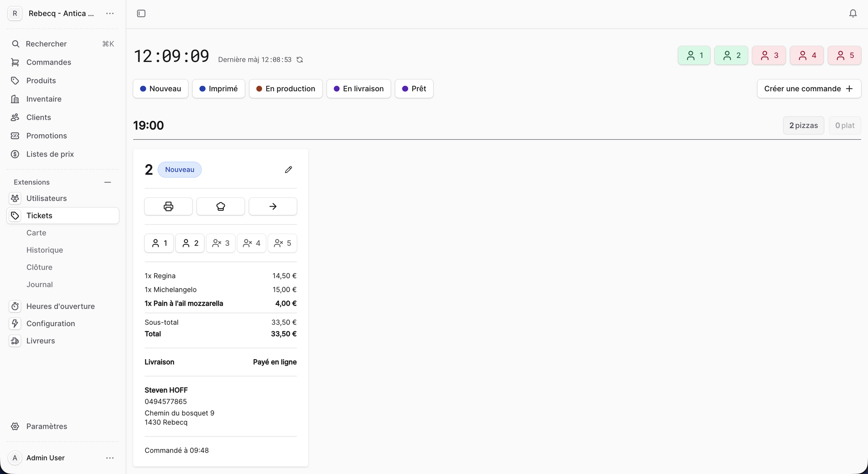The image size is (868, 474).
Task: Select the Nouveau blue status filter
Action: (160, 89)
